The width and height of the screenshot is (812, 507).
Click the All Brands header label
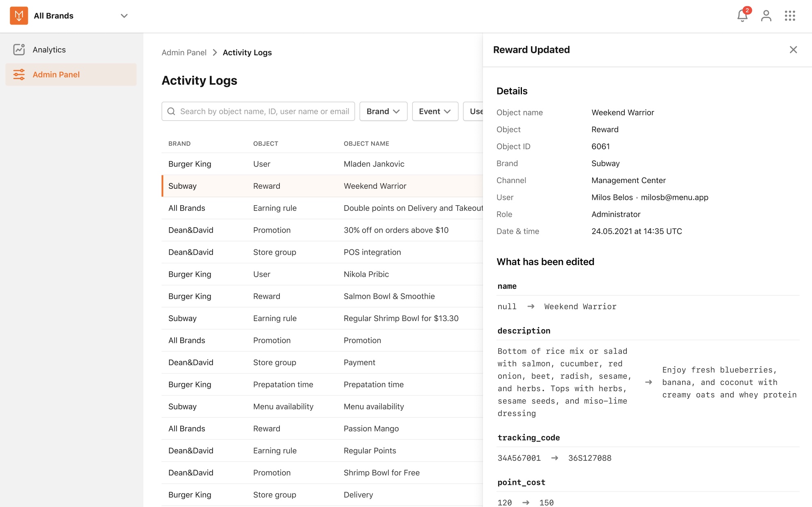point(54,16)
